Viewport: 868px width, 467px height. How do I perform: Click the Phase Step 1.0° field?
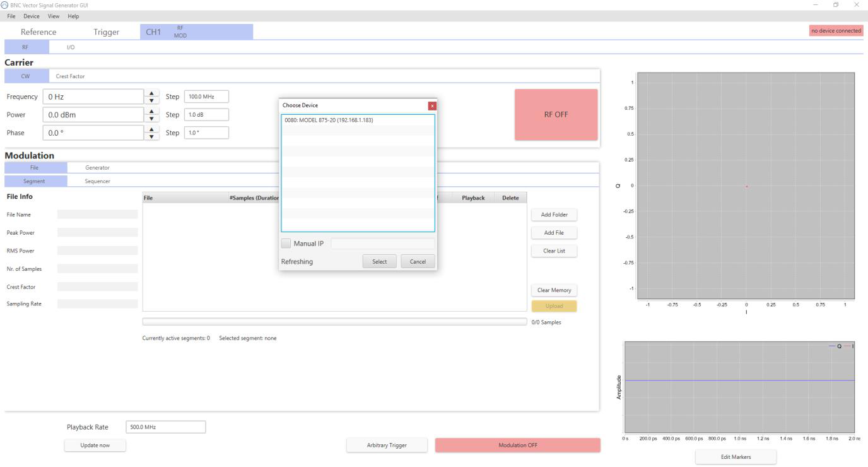pyautogui.click(x=206, y=133)
